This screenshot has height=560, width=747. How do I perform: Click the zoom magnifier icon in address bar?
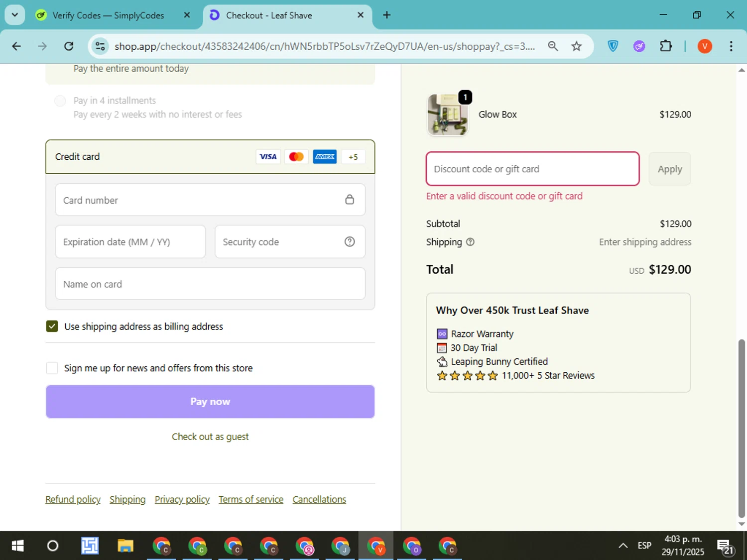(x=553, y=46)
